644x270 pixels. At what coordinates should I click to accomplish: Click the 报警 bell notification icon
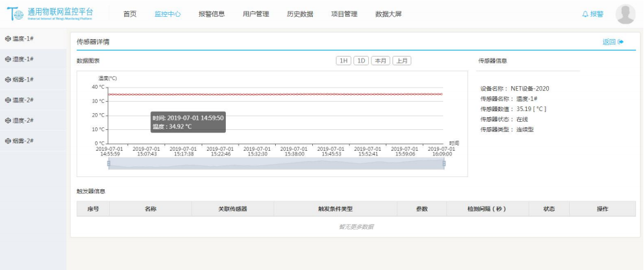(585, 14)
